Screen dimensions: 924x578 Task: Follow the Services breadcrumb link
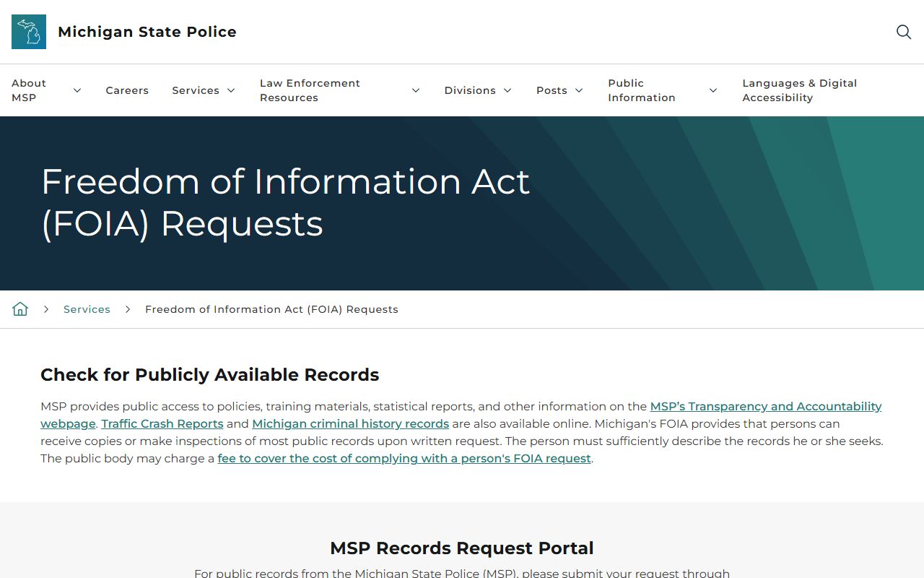(x=87, y=309)
